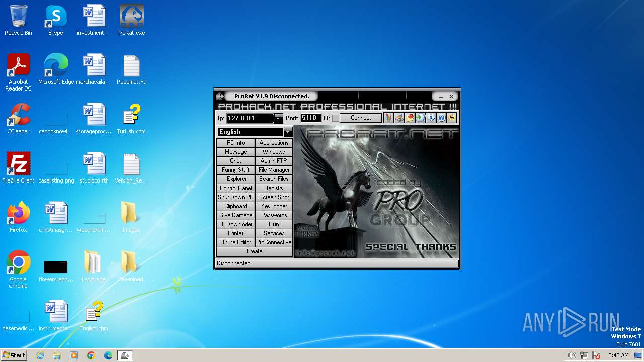Screen dimensions: 644x362
Task: Select the Firefox desktop shortcut
Action: 18,217
